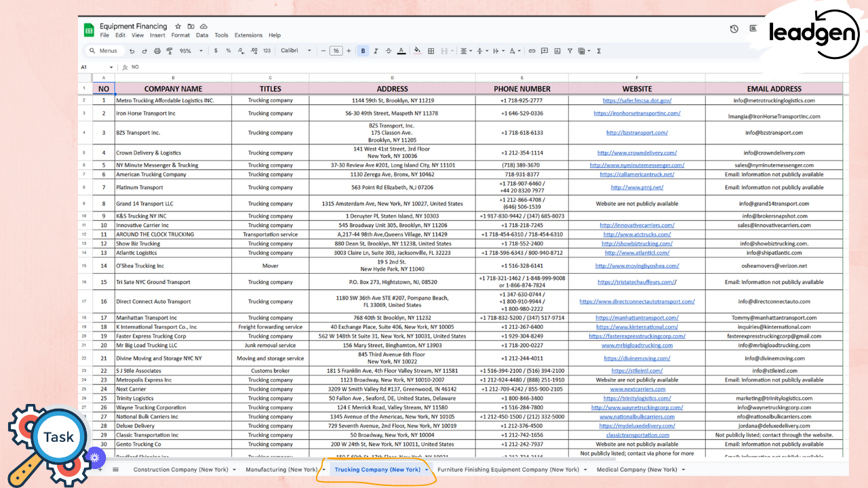Click the Redo arrow
This screenshot has width=868, height=488.
(x=144, y=51)
